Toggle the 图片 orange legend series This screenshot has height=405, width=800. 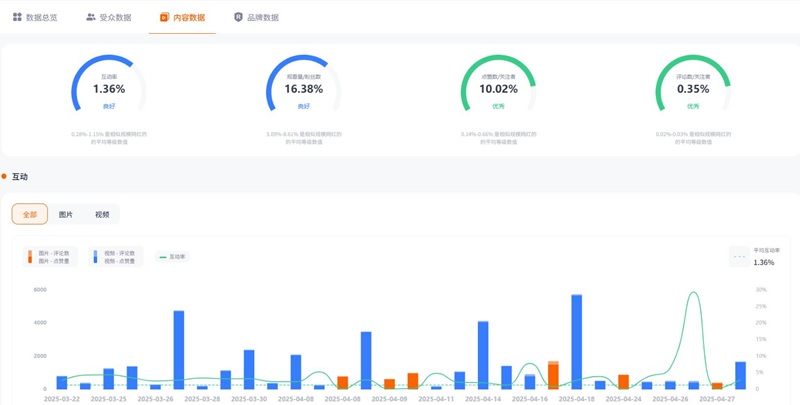tap(48, 257)
